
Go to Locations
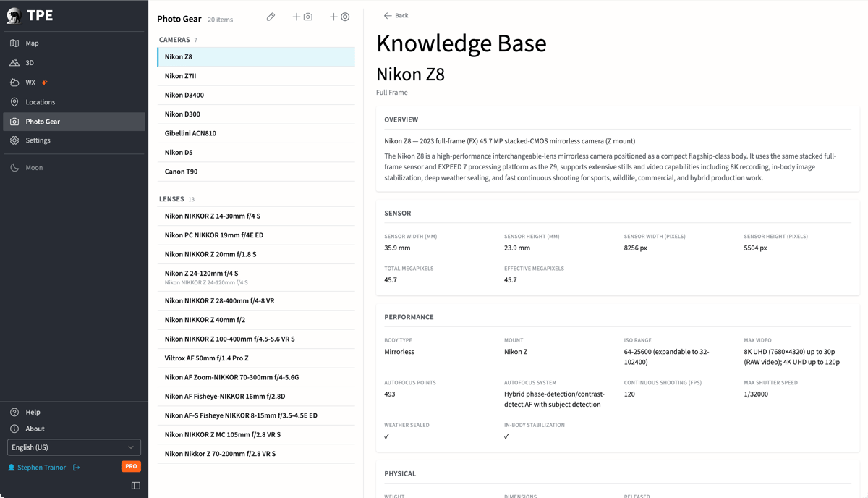pyautogui.click(x=74, y=102)
